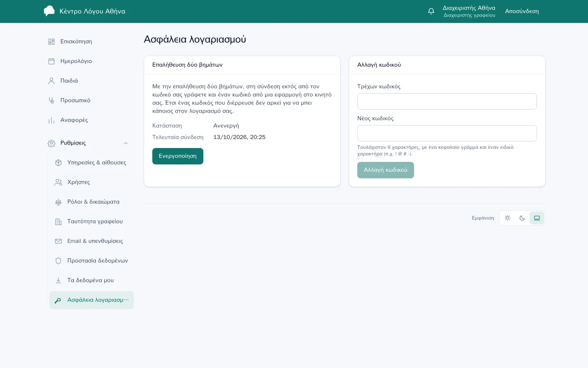Screen dimensions: 588x368
Task: Click the Τα δεδομένα μου download icon
Action: [x=58, y=280]
